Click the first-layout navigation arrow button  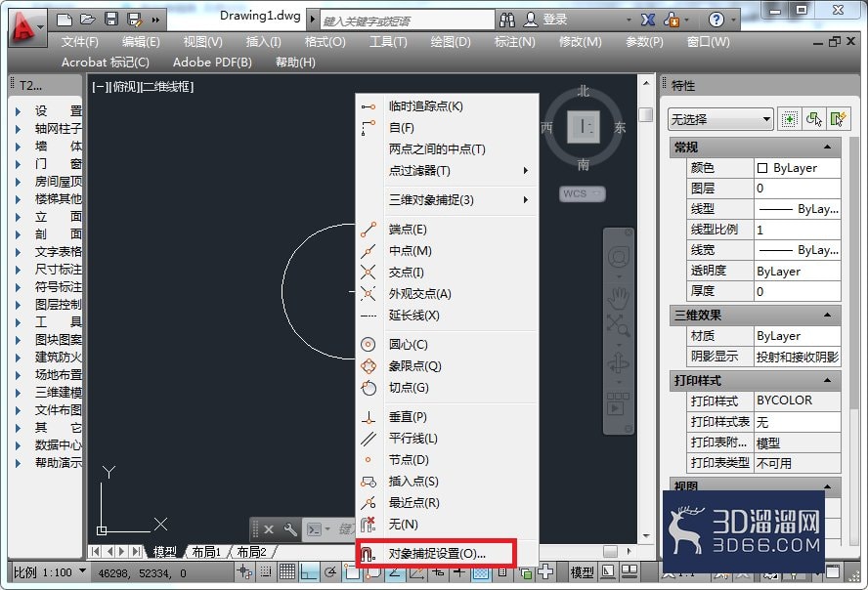[96, 551]
